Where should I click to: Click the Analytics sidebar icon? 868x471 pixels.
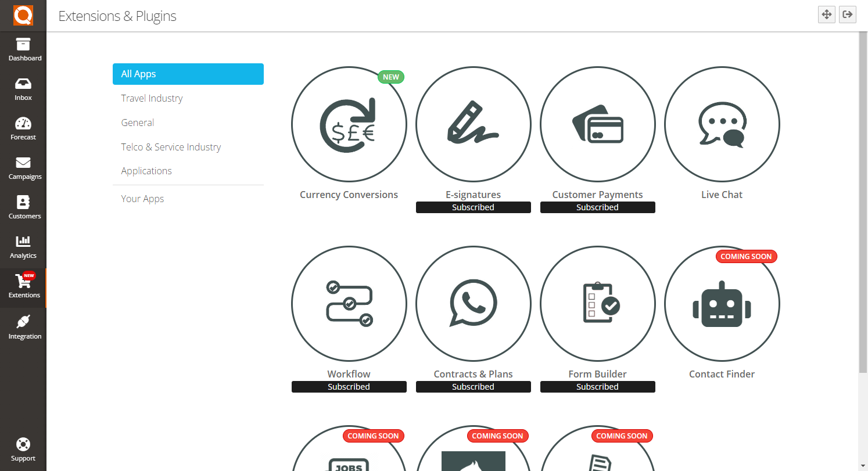(x=23, y=246)
